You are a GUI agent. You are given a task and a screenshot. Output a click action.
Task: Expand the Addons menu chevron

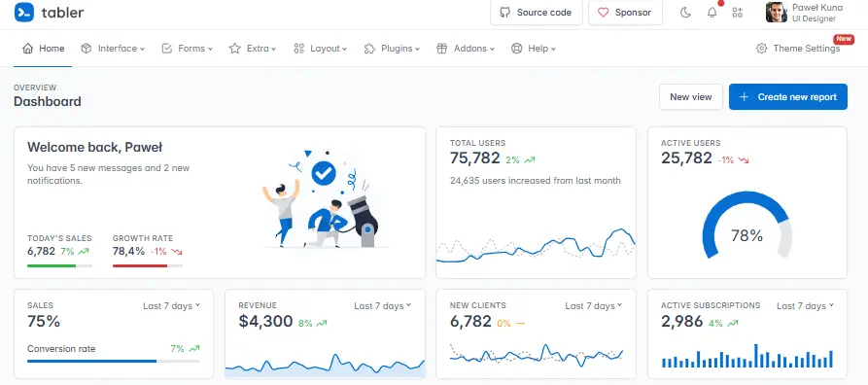tap(492, 49)
